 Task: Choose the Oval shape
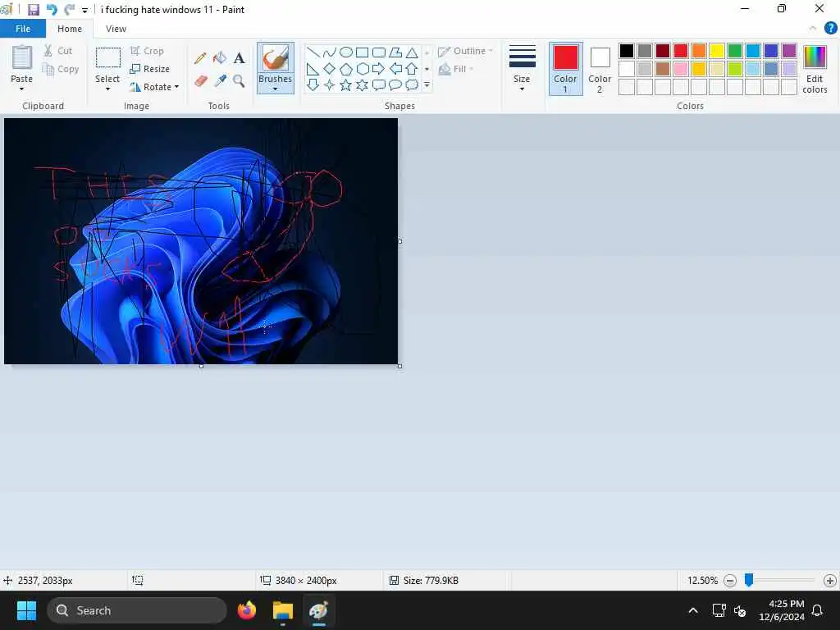point(346,52)
